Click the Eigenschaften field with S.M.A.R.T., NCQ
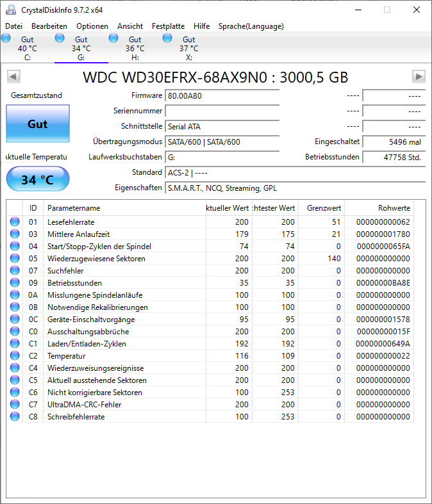 295,188
